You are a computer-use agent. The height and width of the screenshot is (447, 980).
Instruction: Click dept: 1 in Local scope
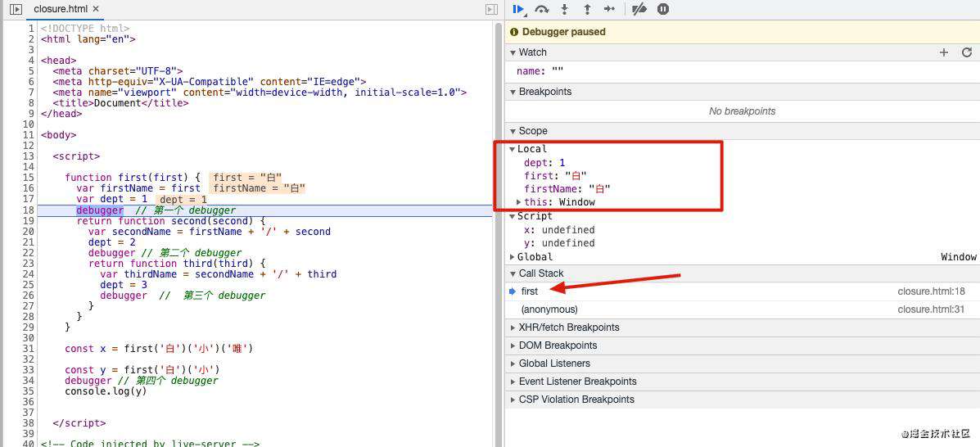click(x=544, y=163)
